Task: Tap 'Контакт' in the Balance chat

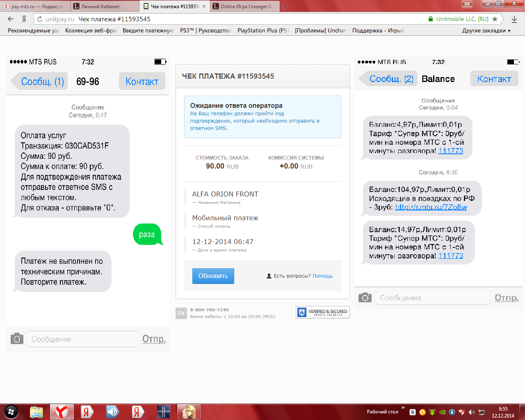Action: [494, 79]
